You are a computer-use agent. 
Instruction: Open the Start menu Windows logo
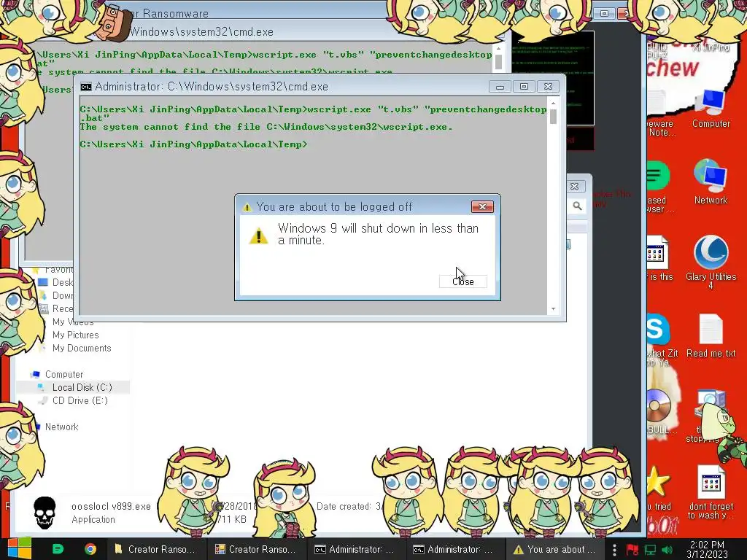coord(19,548)
